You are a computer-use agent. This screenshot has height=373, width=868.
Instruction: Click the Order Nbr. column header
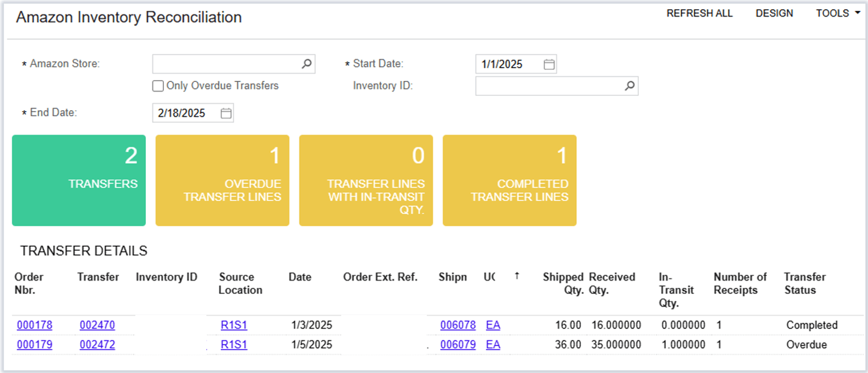point(29,284)
